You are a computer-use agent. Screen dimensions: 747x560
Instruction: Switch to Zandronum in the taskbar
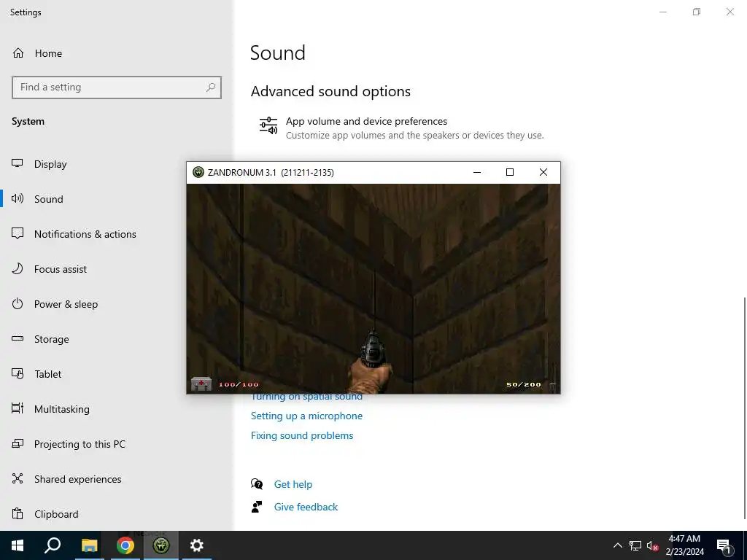coord(161,545)
